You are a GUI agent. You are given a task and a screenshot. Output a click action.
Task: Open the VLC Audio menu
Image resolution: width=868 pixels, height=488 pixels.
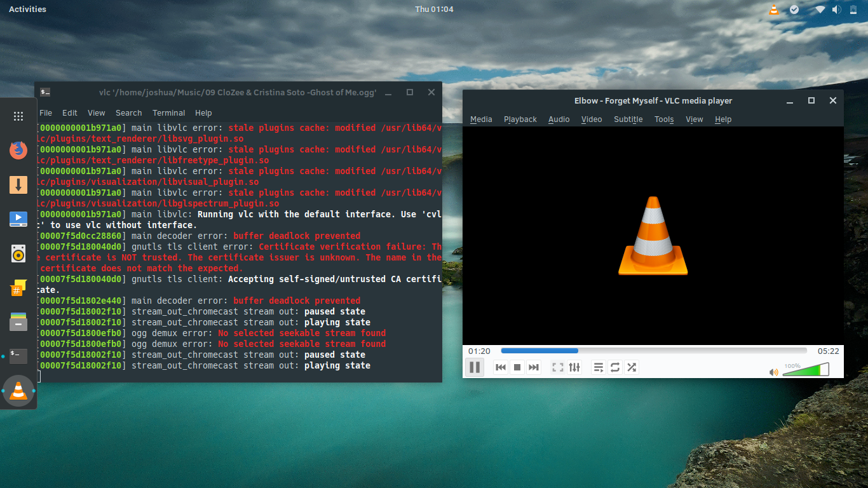pyautogui.click(x=559, y=119)
